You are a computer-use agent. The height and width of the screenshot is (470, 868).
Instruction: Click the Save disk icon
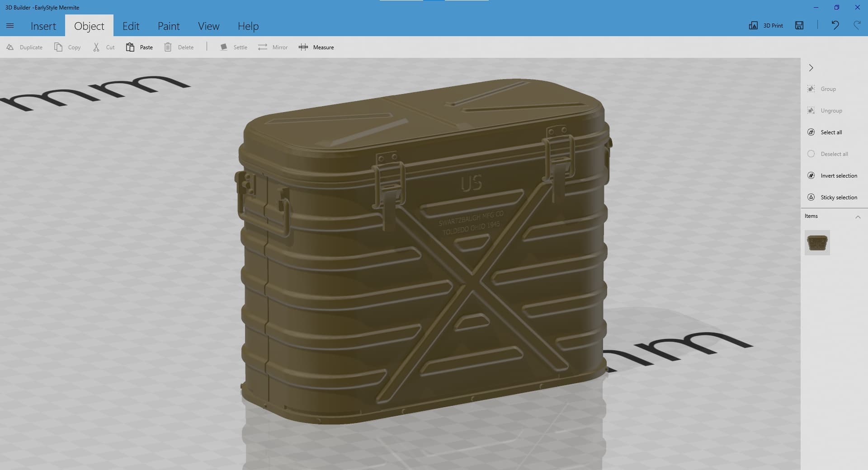(x=799, y=25)
